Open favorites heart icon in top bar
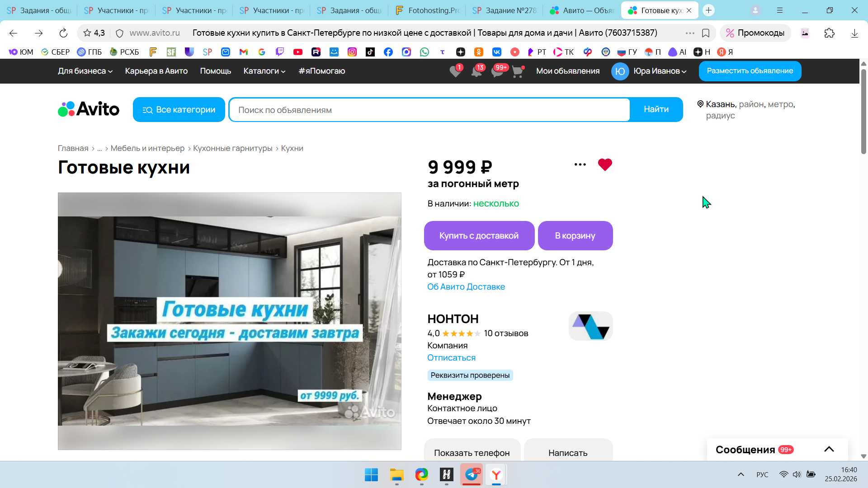Screen dimensions: 868x488 [x=455, y=71]
